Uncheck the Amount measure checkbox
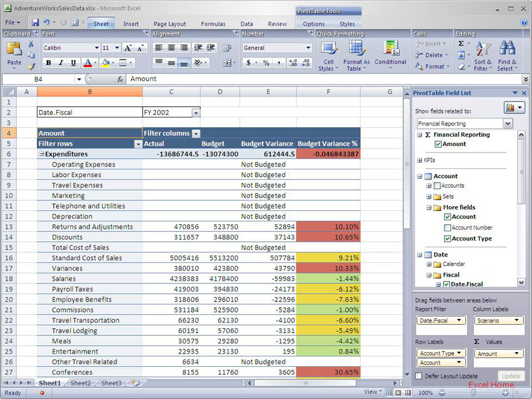 coord(438,144)
